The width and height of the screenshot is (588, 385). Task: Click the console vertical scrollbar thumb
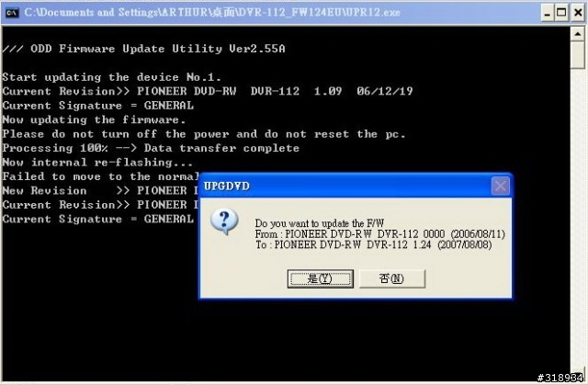(x=578, y=55)
